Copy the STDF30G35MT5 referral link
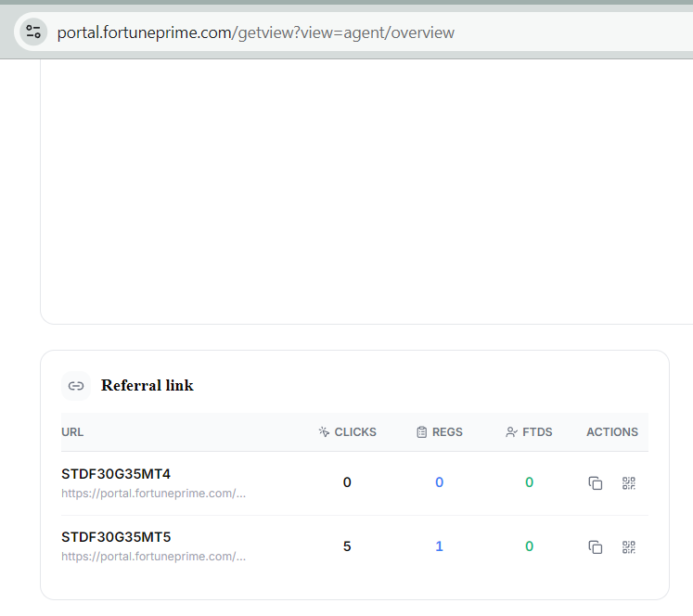Screen dimensions: 693x616 [x=596, y=546]
